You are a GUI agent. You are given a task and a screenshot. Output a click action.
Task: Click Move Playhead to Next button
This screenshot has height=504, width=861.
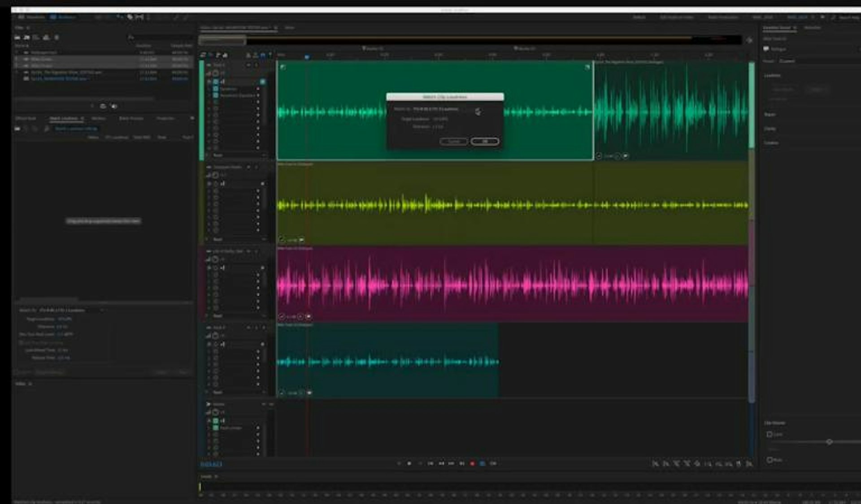462,463
